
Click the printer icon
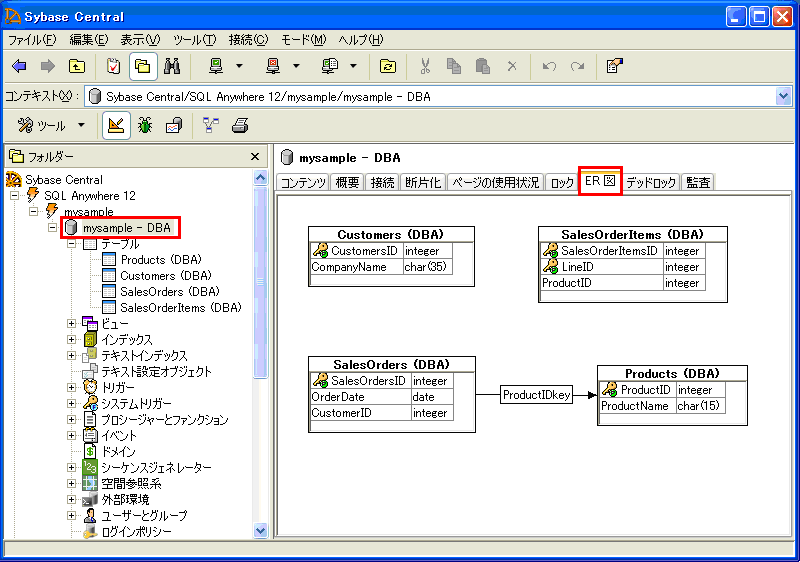coord(240,126)
